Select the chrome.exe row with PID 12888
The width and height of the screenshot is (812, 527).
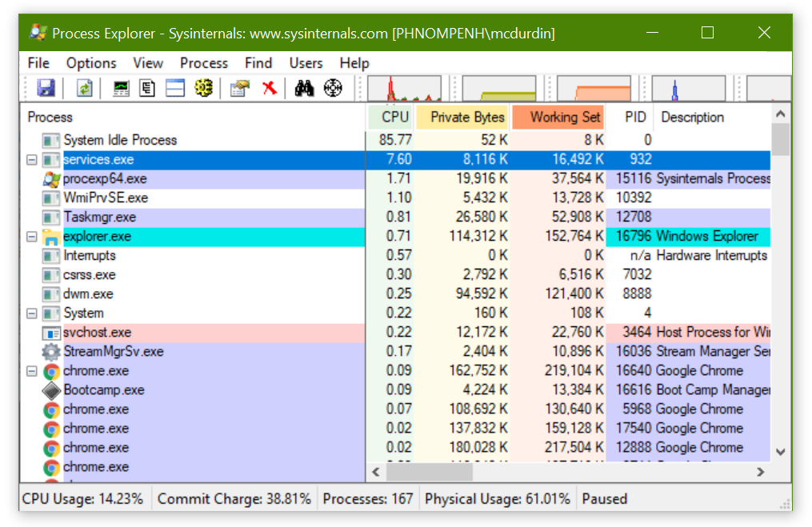(396, 448)
